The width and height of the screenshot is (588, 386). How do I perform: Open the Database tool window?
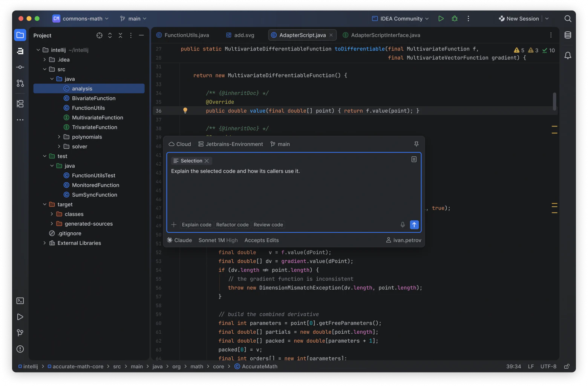pos(568,35)
